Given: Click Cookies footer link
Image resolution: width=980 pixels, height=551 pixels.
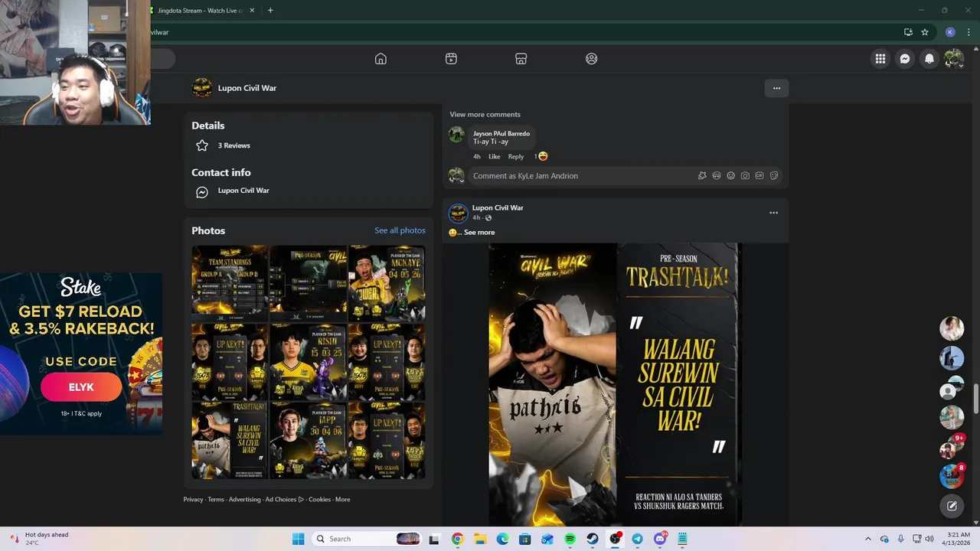Looking at the screenshot, I should point(319,500).
